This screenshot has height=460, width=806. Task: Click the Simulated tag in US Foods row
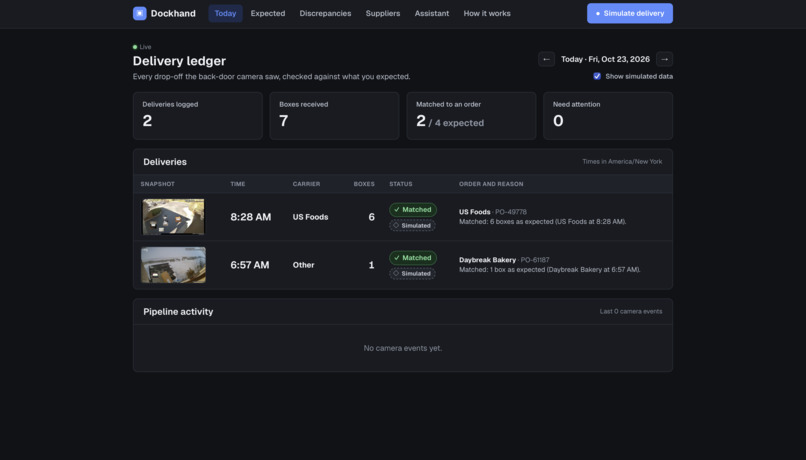(x=412, y=226)
